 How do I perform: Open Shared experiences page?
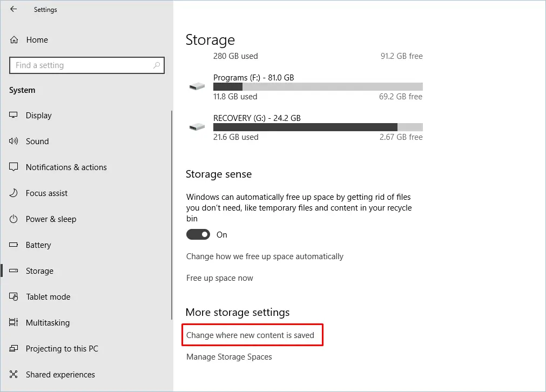pos(60,375)
